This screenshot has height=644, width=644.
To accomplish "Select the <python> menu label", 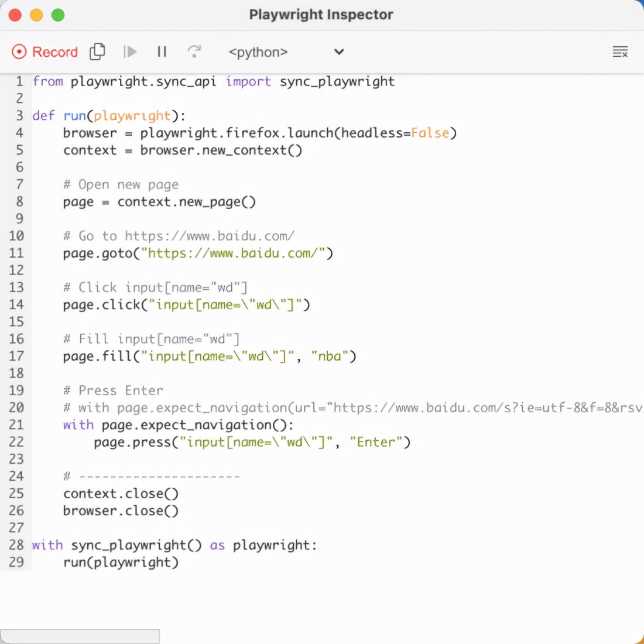I will [258, 52].
